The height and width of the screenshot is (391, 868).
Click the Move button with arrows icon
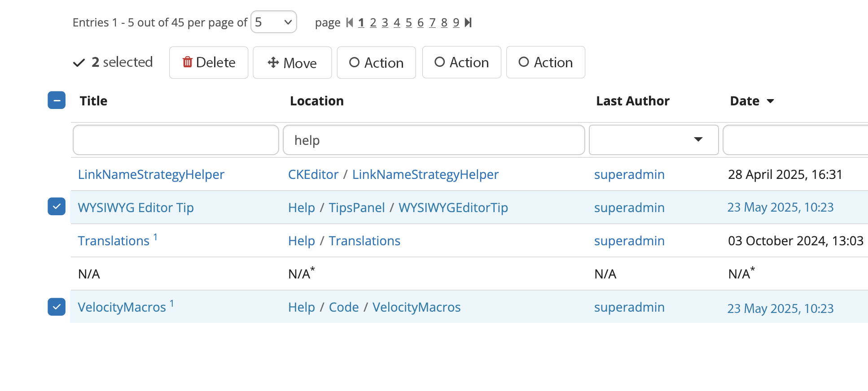[x=292, y=62]
